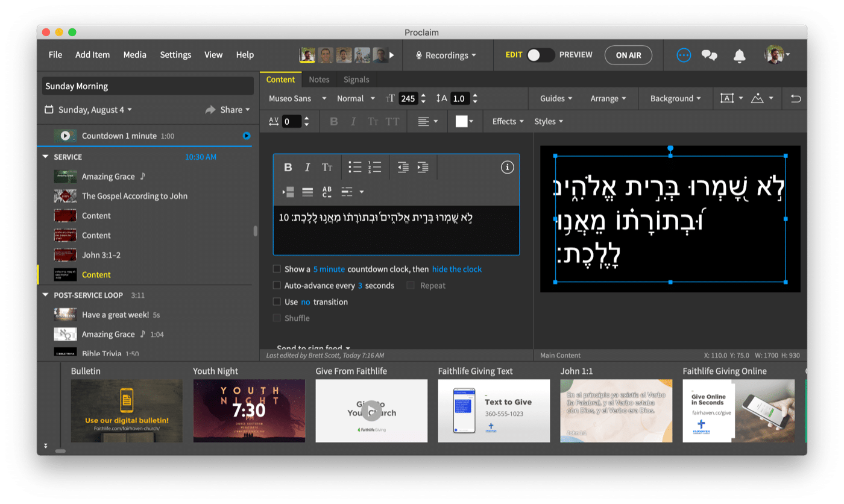Click the no transition link
This screenshot has height=504, width=844.
305,301
